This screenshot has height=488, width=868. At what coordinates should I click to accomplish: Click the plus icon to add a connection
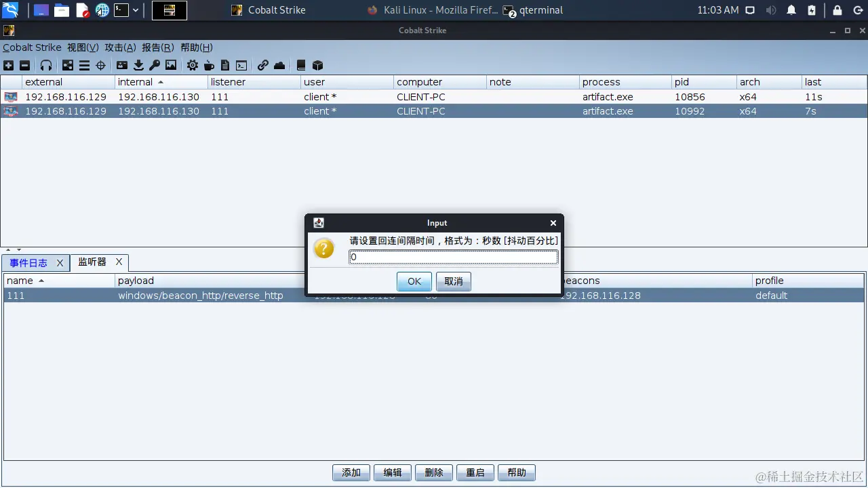coord(8,66)
